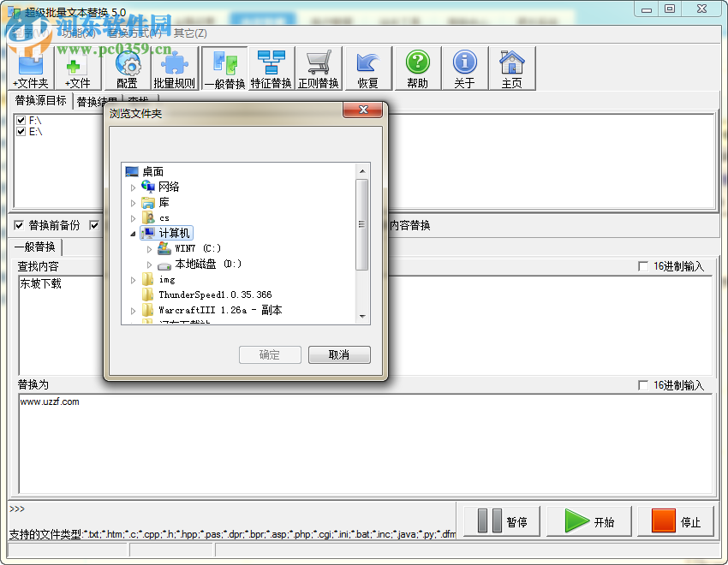Expand the 网络 node in folder tree
Viewport: 728px width, 565px height.
[131, 187]
